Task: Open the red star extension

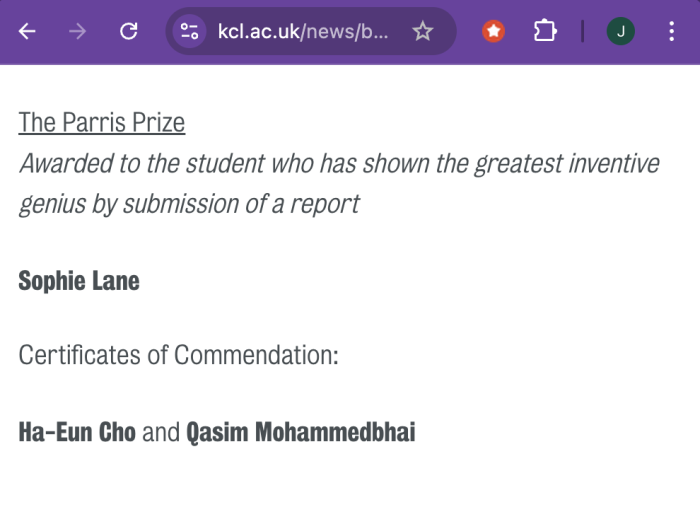Action: (493, 31)
